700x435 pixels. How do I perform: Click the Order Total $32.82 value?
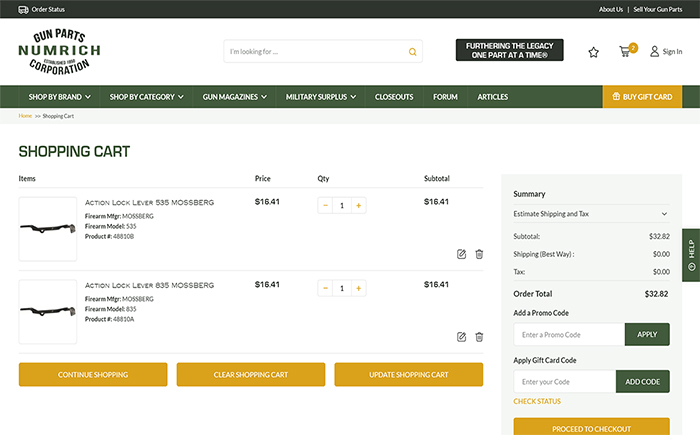(x=656, y=294)
